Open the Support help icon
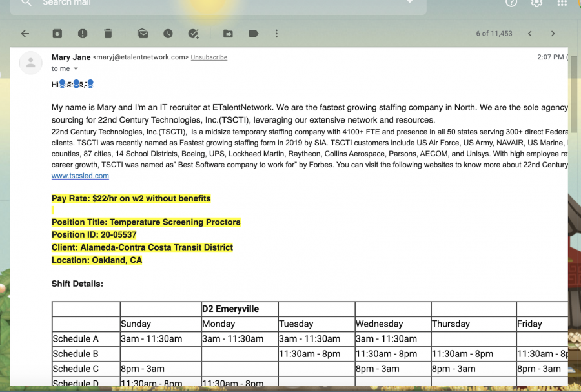The image size is (581, 392). tap(511, 3)
